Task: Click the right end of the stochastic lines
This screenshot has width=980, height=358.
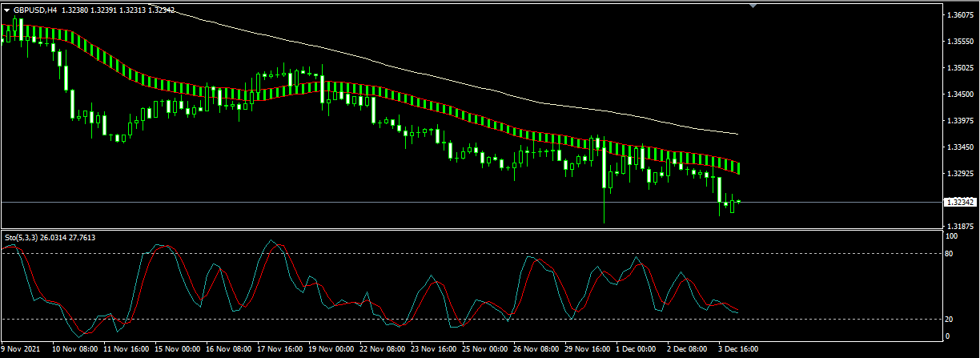Action: point(737,312)
